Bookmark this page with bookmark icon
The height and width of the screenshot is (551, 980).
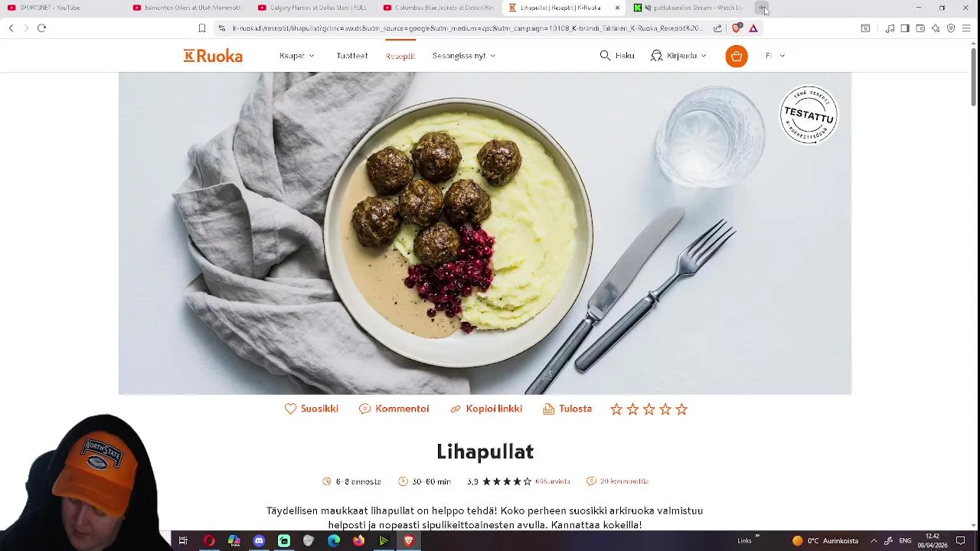point(202,28)
